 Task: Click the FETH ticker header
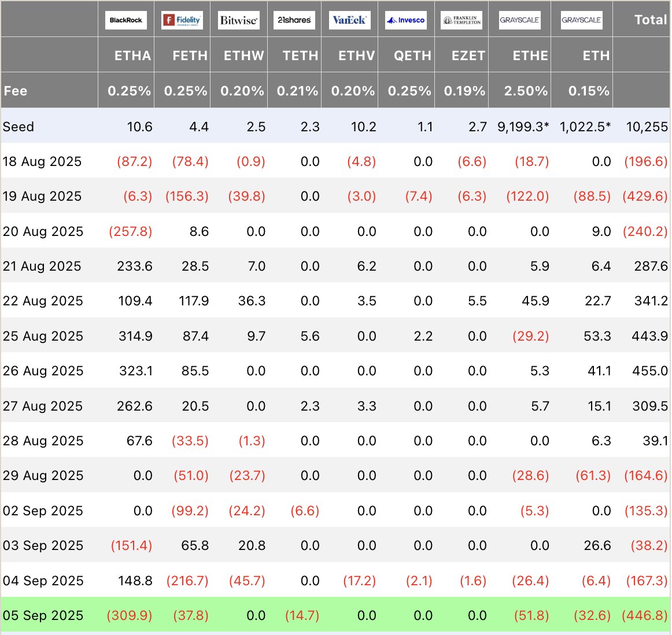tap(190, 56)
